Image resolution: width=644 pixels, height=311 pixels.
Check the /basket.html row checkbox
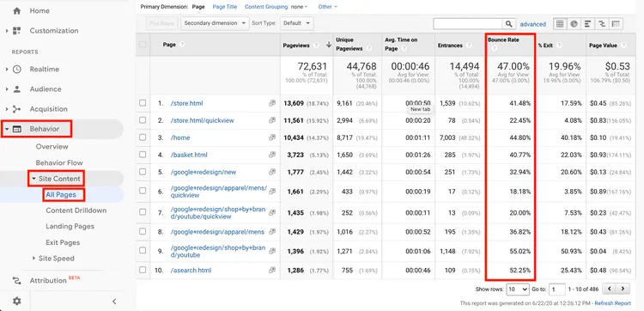(143, 155)
